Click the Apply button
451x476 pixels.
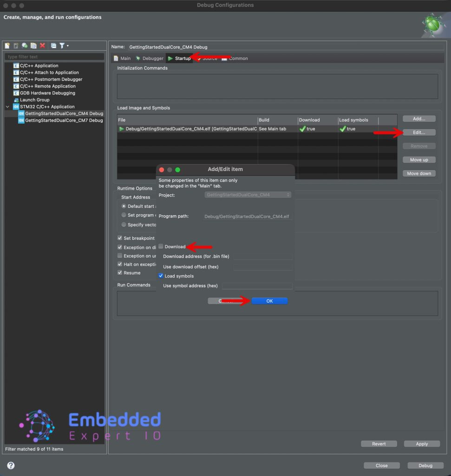coord(422,444)
